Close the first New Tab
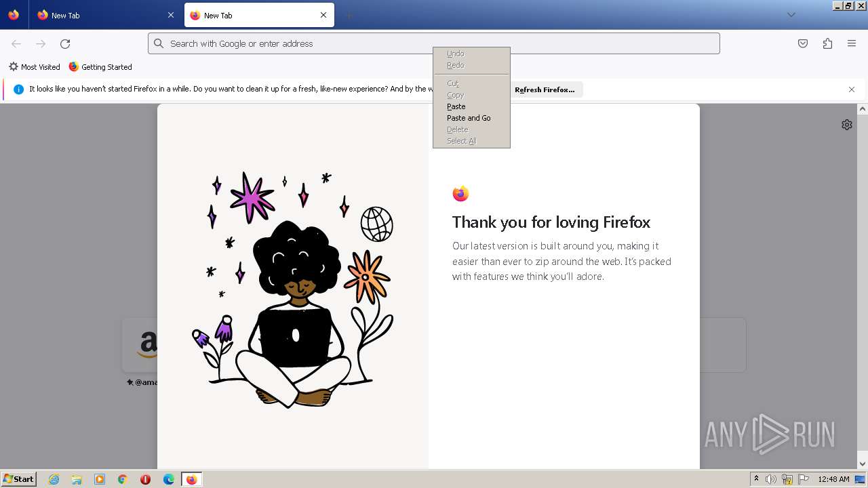The height and width of the screenshot is (488, 868). click(x=171, y=15)
